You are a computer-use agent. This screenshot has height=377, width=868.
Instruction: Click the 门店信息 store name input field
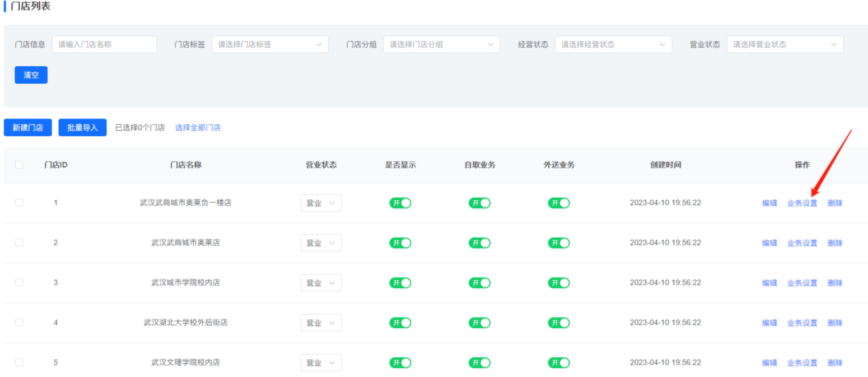click(104, 44)
